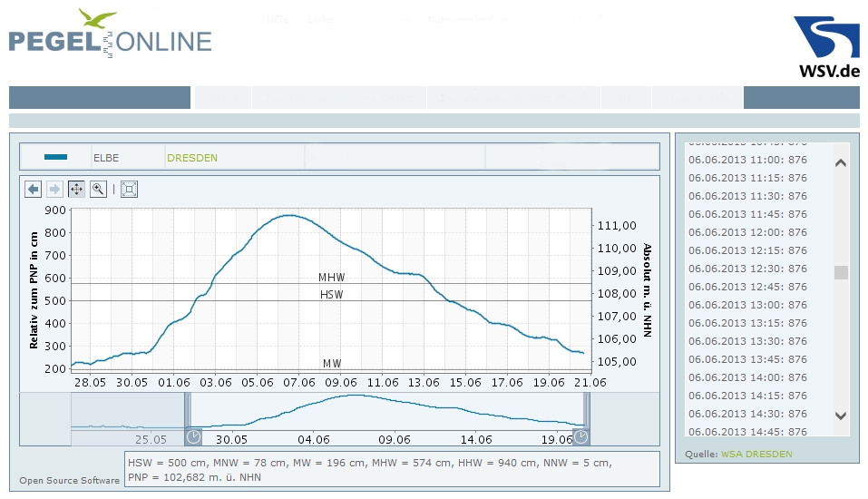Click the 25.05 area in overview timeline
The height and width of the screenshot is (499, 868).
(x=151, y=439)
